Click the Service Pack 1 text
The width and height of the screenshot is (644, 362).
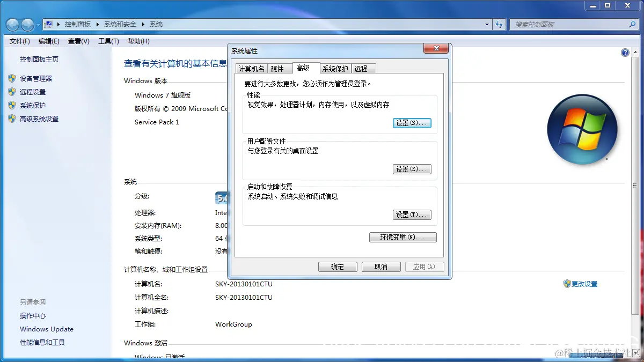(x=157, y=122)
